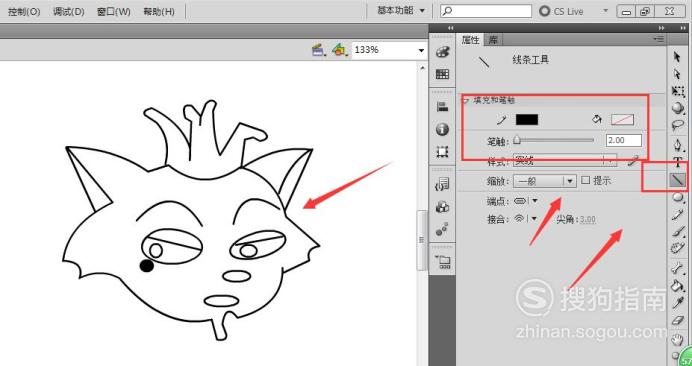Switch to the 库 library tab
This screenshot has width=692, height=366.
click(x=492, y=40)
